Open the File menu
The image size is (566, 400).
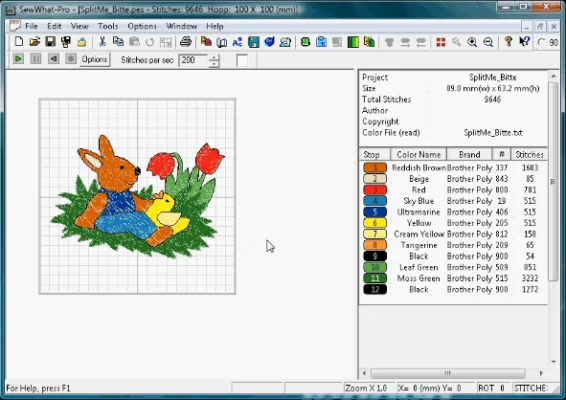click(31, 26)
